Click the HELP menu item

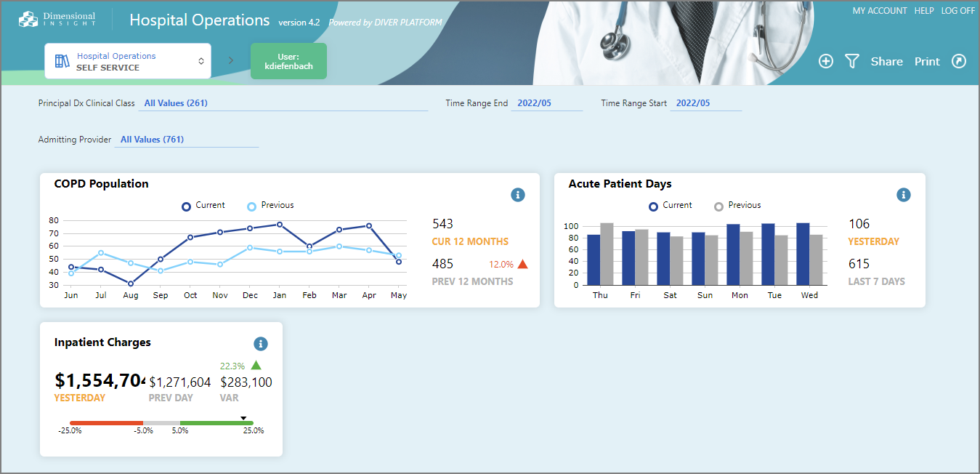pos(923,11)
